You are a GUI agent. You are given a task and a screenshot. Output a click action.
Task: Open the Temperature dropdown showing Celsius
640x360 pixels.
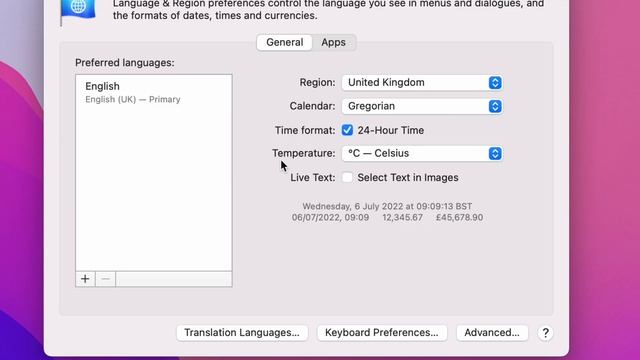[x=422, y=153]
